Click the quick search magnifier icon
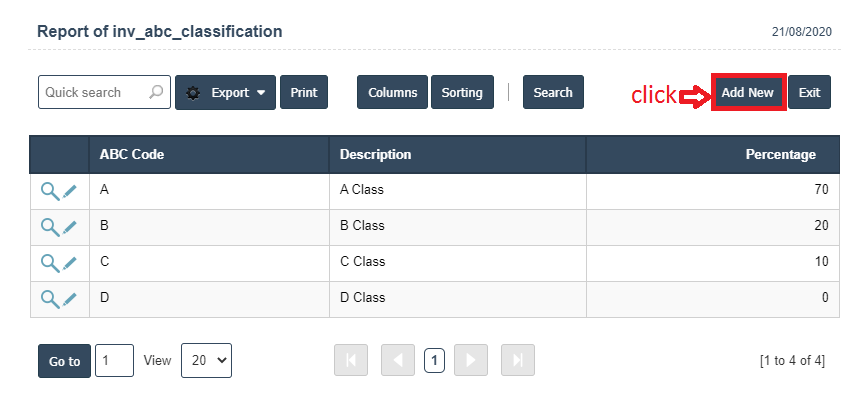The width and height of the screenshot is (856, 404). tap(156, 92)
